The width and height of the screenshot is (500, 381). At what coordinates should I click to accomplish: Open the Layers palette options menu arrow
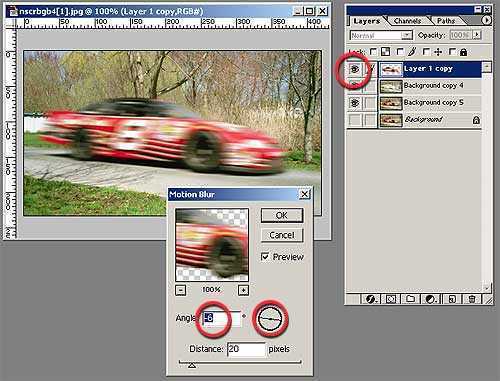point(486,20)
